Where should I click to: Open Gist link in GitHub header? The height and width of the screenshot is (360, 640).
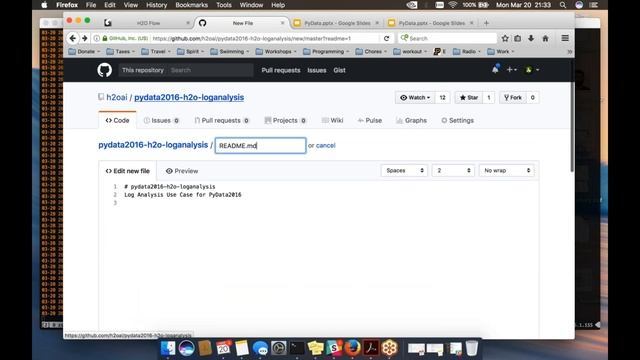[x=339, y=70]
